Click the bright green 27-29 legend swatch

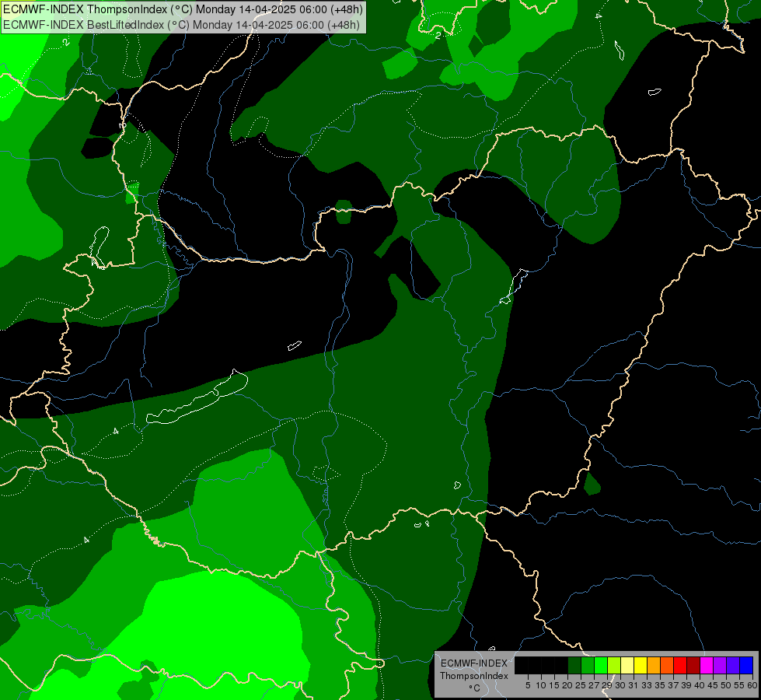(600, 665)
